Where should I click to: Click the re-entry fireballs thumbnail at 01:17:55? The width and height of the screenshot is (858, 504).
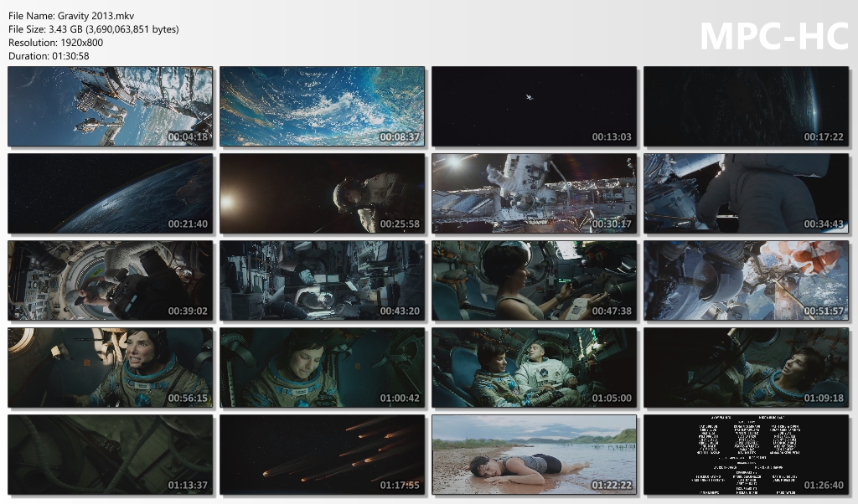[x=322, y=455]
